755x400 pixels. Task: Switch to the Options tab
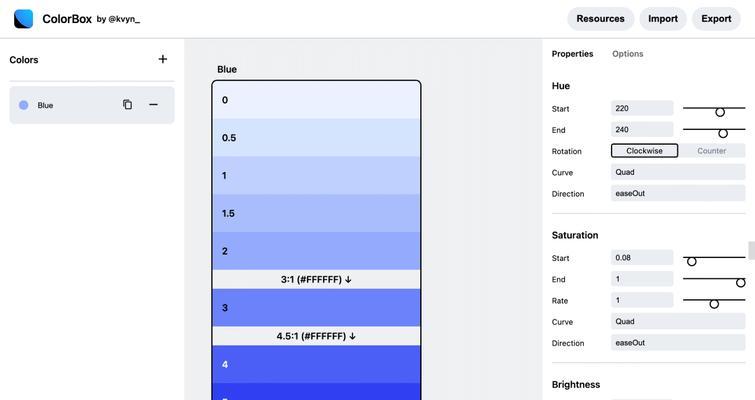tap(627, 53)
